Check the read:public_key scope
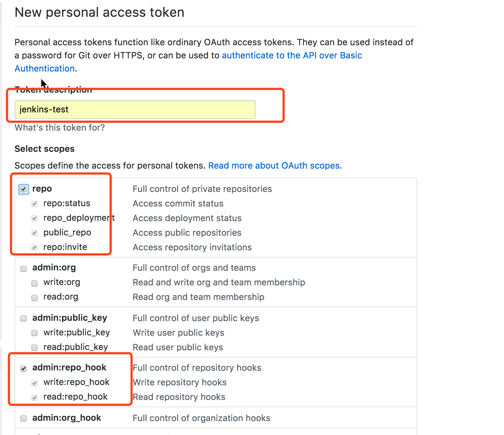The width and height of the screenshot is (504, 435). [x=35, y=347]
